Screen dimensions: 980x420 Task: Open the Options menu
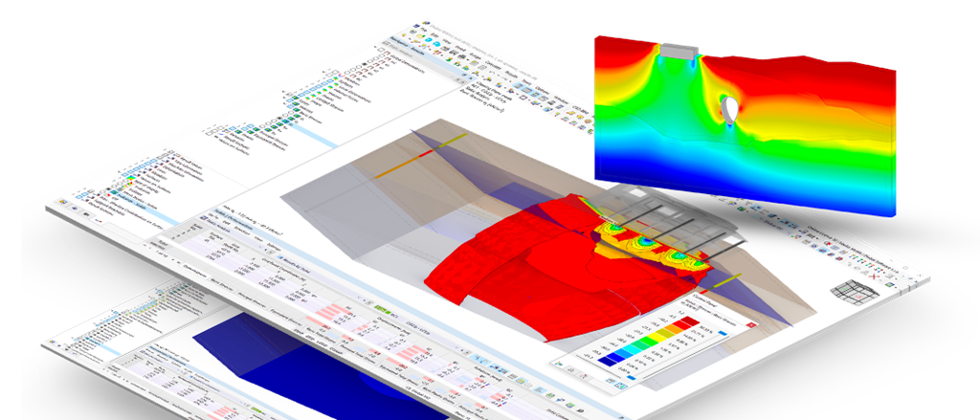click(542, 91)
